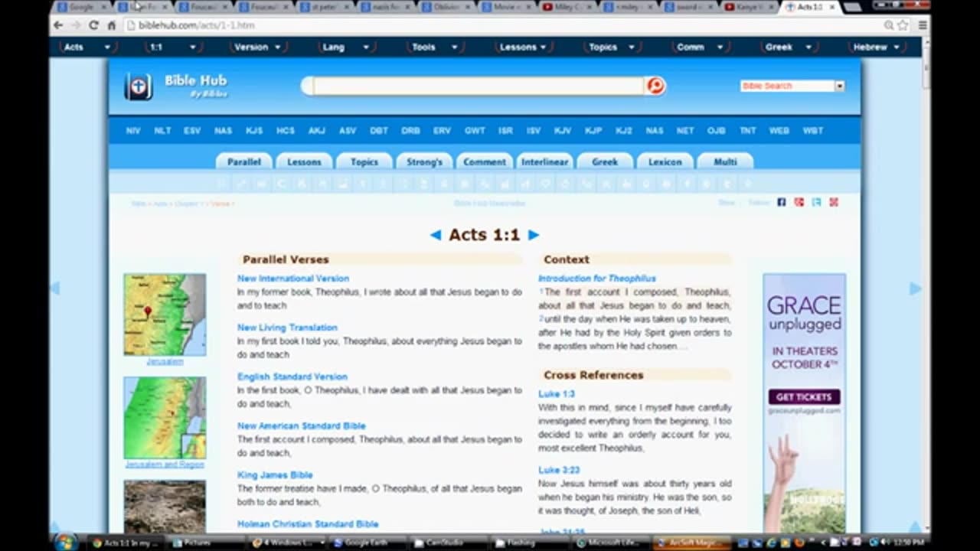Open the Chrome menu icon
The width and height of the screenshot is (980, 551).
(x=923, y=25)
